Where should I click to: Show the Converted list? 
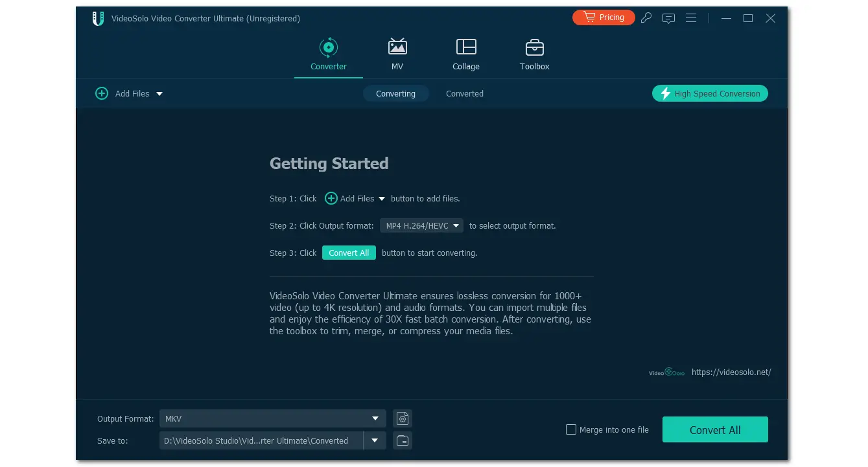465,93
